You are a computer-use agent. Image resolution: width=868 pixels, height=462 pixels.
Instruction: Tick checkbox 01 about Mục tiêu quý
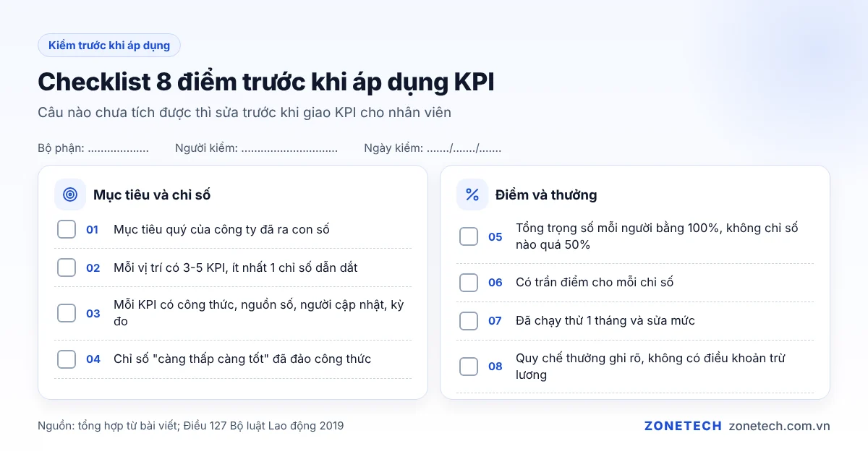coord(67,229)
